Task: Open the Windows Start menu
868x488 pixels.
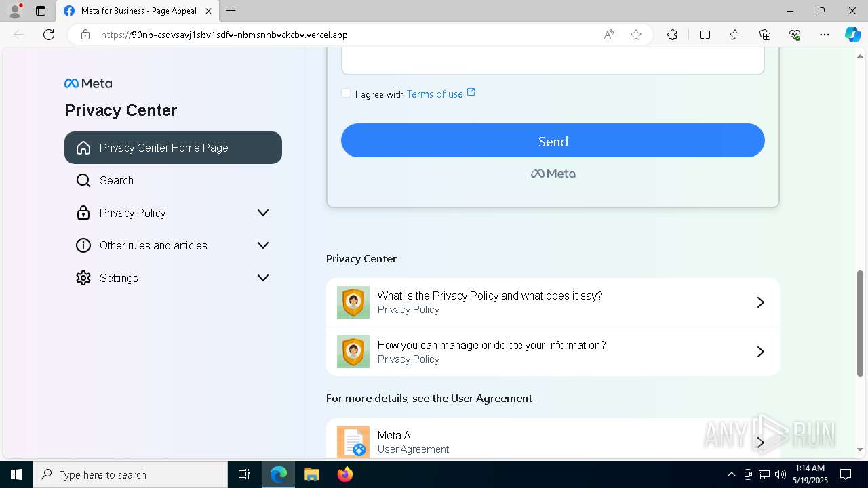Action: 16,474
